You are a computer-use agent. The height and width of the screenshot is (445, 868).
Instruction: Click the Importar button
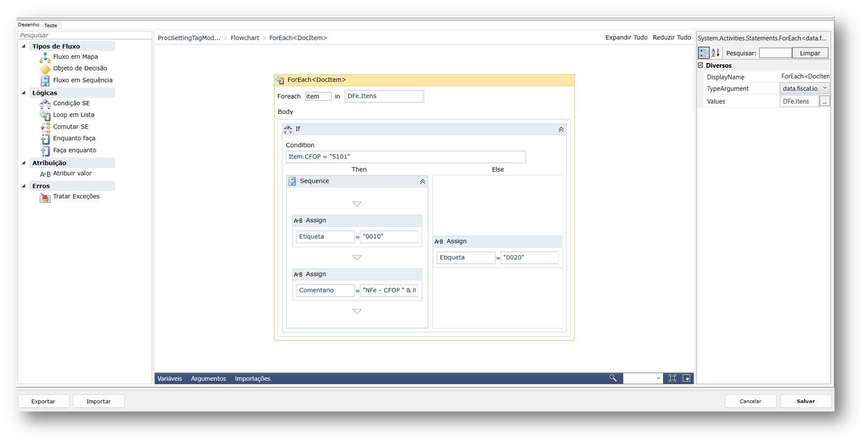click(x=99, y=401)
